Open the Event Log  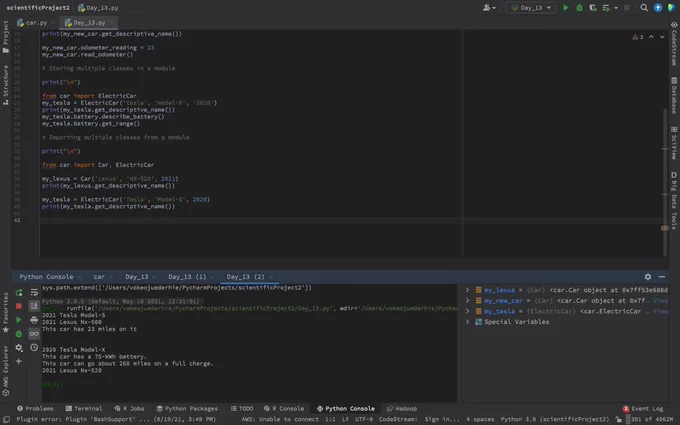click(643, 409)
